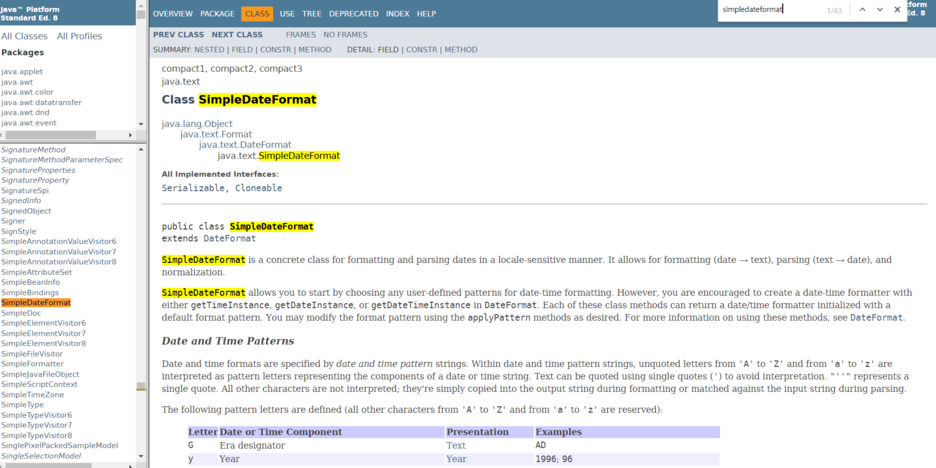936x468 pixels.
Task: Open the TREE navigation item
Action: click(x=312, y=14)
